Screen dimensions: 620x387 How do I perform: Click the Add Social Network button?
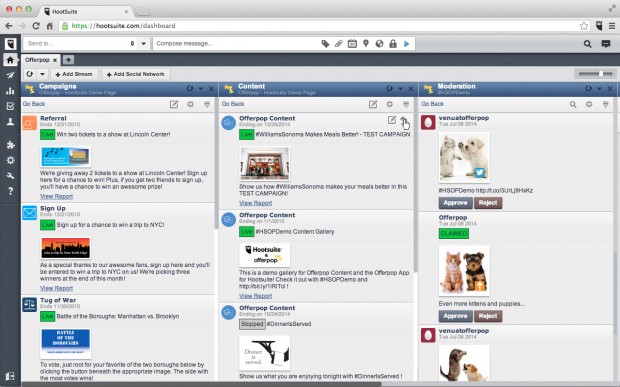click(136, 74)
